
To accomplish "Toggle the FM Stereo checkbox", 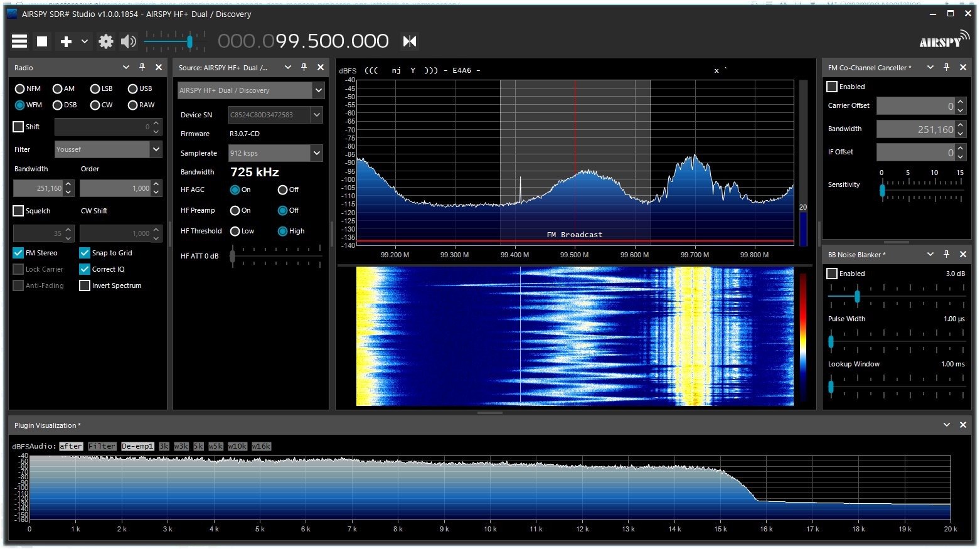I will (18, 253).
